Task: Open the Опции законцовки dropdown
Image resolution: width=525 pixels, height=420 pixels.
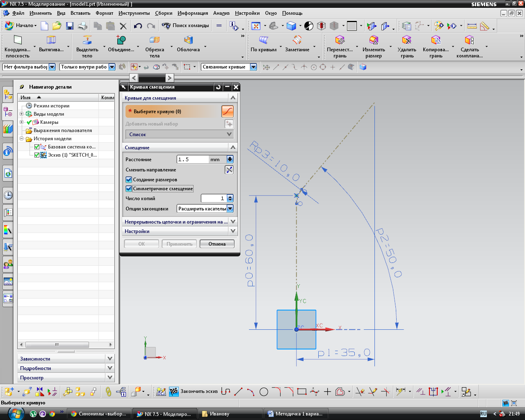Action: (230, 209)
